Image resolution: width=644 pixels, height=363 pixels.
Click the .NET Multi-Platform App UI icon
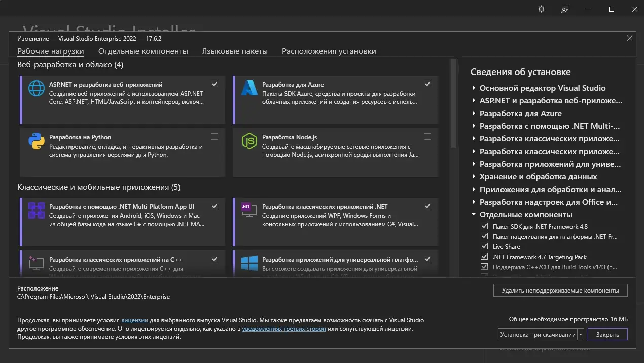(x=37, y=210)
